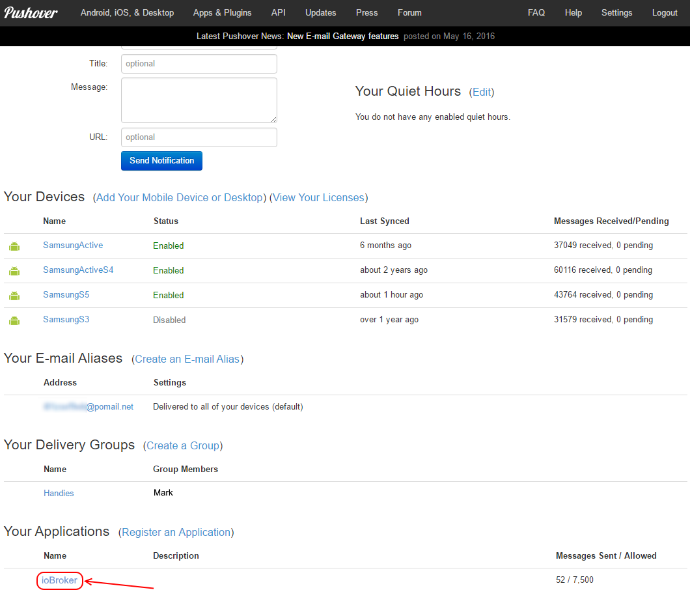Click 'Delivered to all of your devices' text
Viewport: 690px width, 616px height.
coord(228,407)
